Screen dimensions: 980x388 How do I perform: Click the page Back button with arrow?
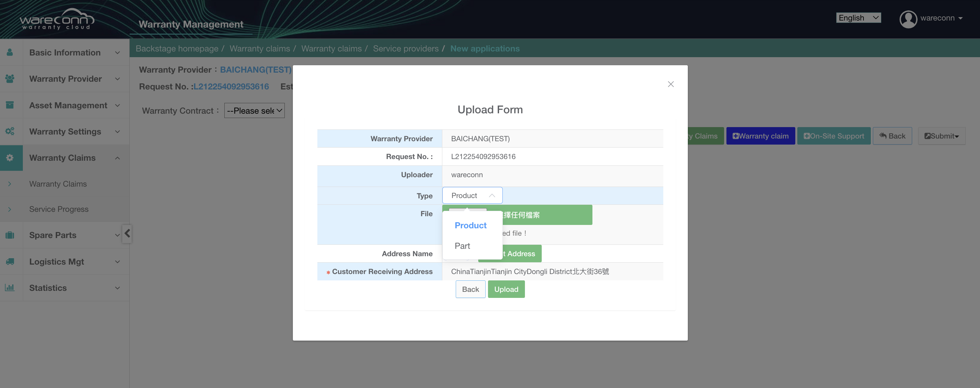coord(892,136)
